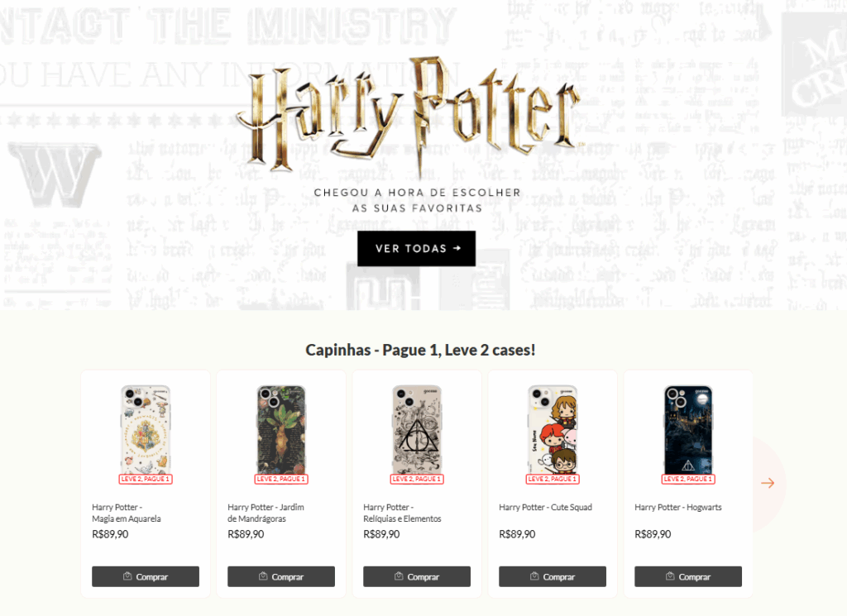Open Harry Potter - Jardim de Mandrágoras title link
847x616 pixels.
coord(266,513)
